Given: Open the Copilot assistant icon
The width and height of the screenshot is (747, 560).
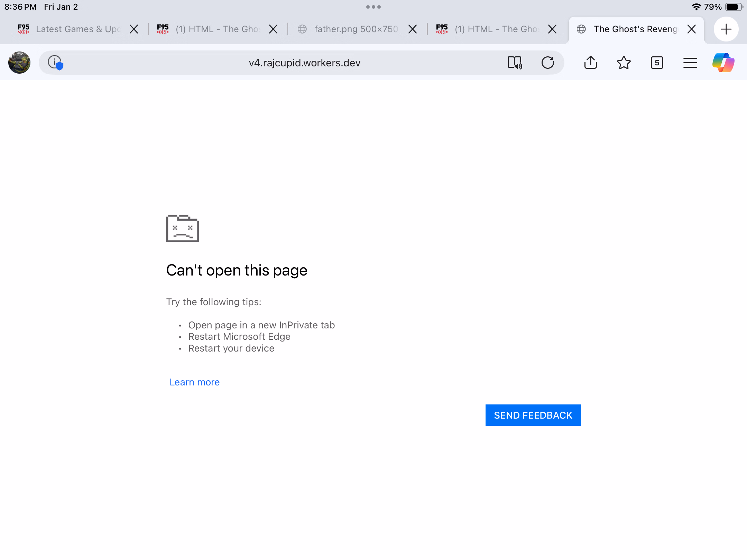Looking at the screenshot, I should (x=723, y=63).
